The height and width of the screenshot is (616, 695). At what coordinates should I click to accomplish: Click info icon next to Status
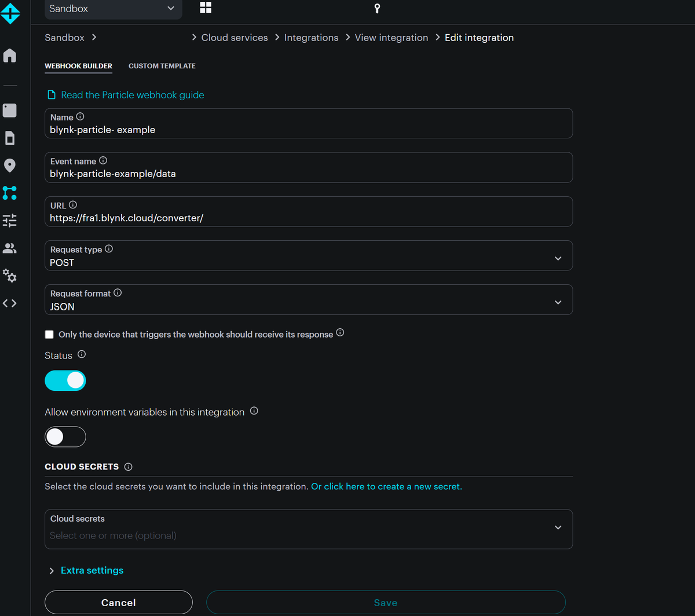point(82,354)
